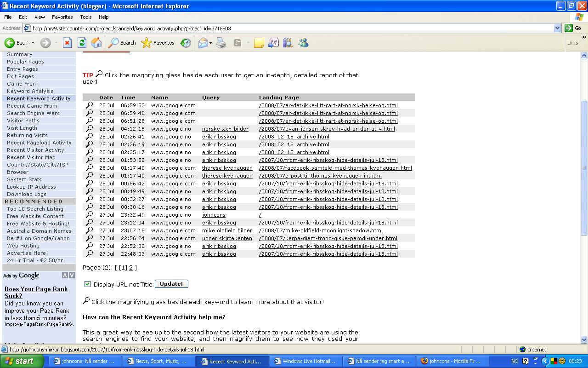Click the Update! button
The height and width of the screenshot is (368, 588).
(x=171, y=284)
